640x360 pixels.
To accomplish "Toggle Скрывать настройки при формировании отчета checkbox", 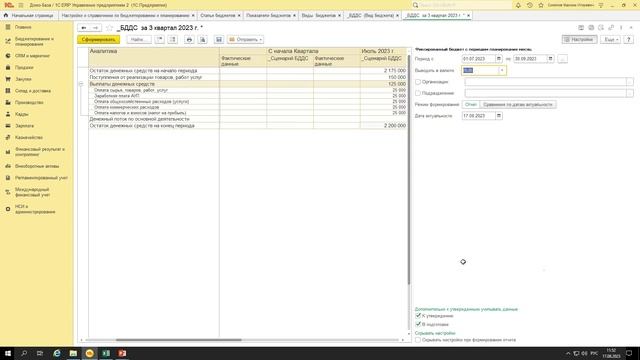I will 418,340.
